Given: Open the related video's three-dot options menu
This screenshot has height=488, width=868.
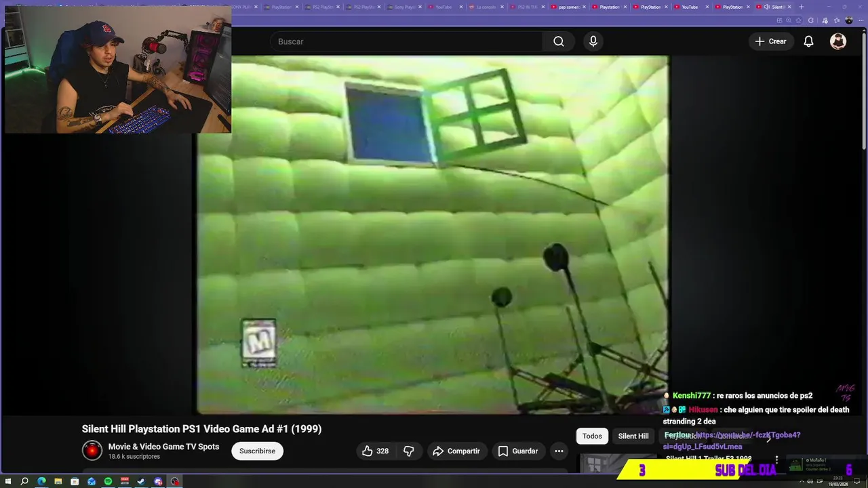Looking at the screenshot, I should [776, 460].
